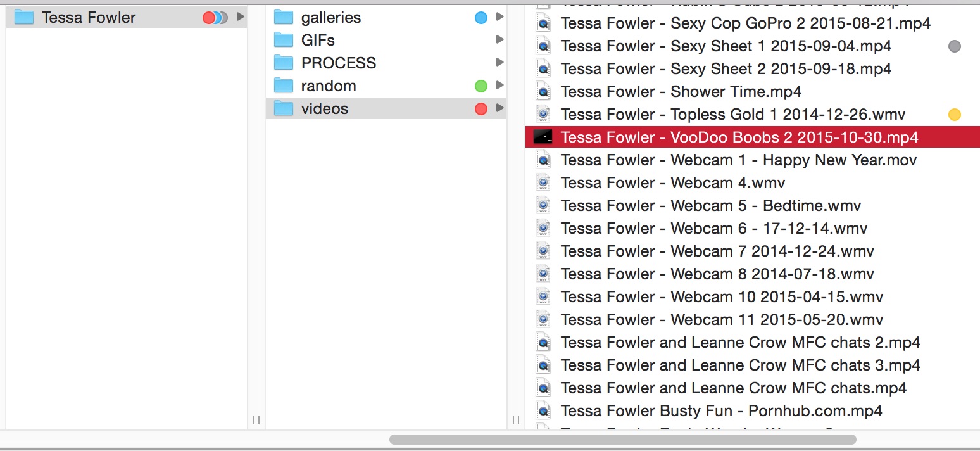Click the Sexy Cop GoPro 2 file icon
This screenshot has width=980, height=451.
pos(543,23)
